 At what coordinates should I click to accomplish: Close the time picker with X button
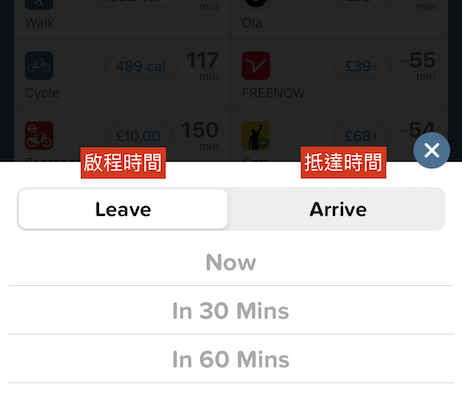click(432, 150)
